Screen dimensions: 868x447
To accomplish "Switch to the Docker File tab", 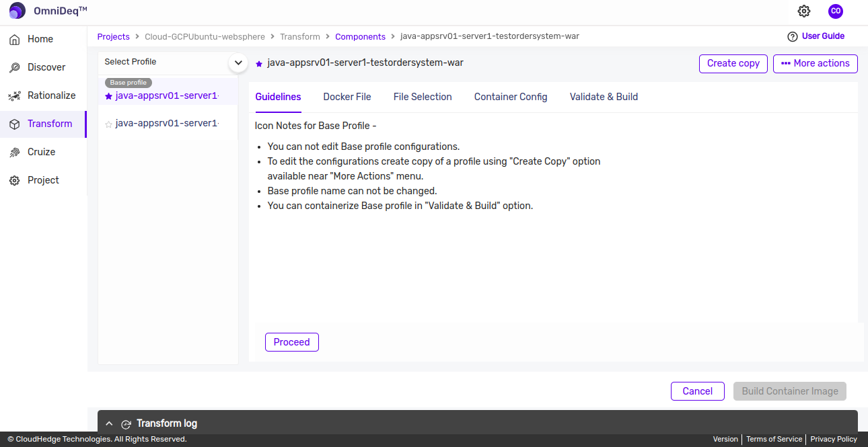I will point(347,97).
